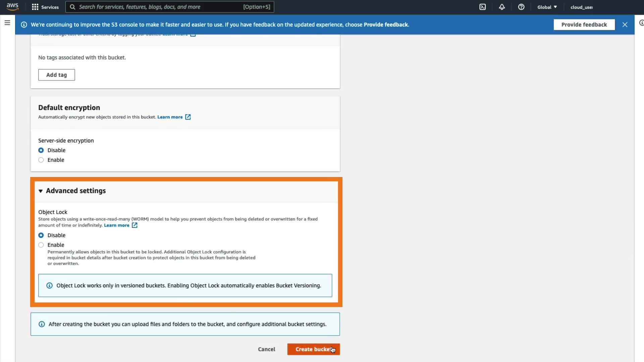Collapse the Advanced settings section
644x362 pixels.
(41, 191)
